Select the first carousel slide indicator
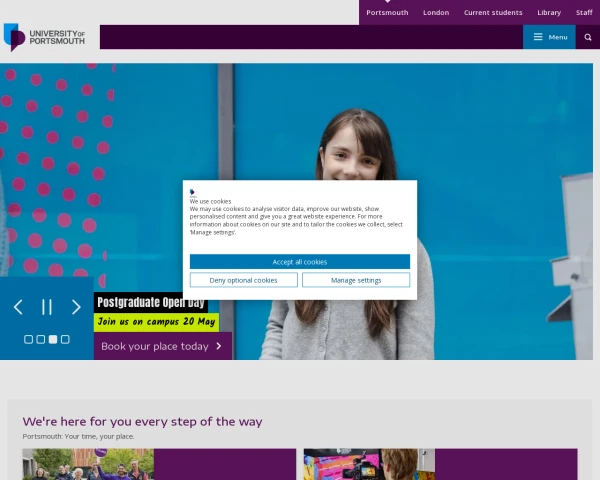The image size is (600, 480). pyautogui.click(x=28, y=340)
